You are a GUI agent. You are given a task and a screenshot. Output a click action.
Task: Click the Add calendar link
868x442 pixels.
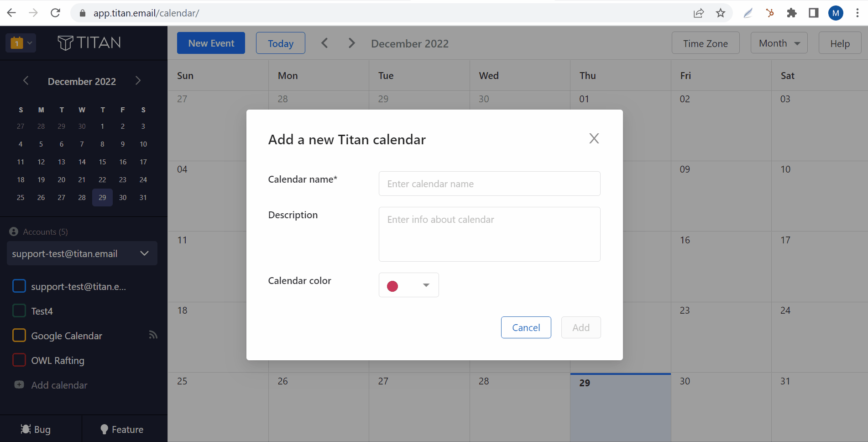tap(59, 385)
